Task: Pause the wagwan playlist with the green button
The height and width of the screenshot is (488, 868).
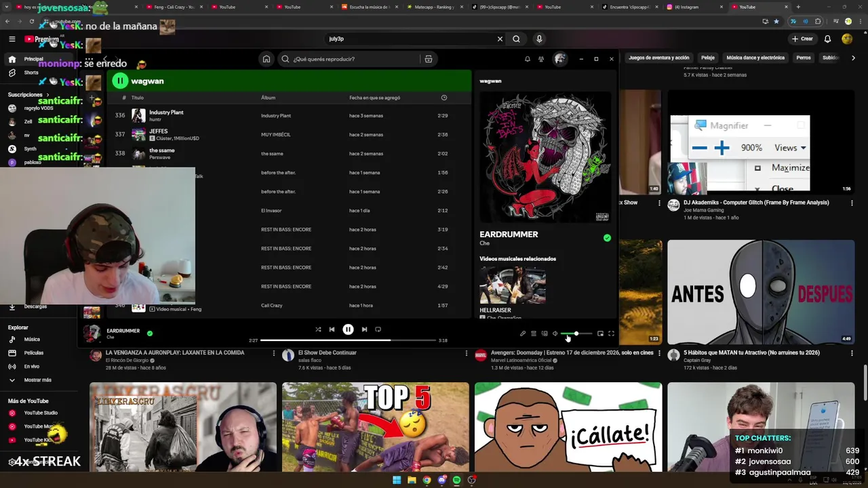Action: [x=120, y=81]
